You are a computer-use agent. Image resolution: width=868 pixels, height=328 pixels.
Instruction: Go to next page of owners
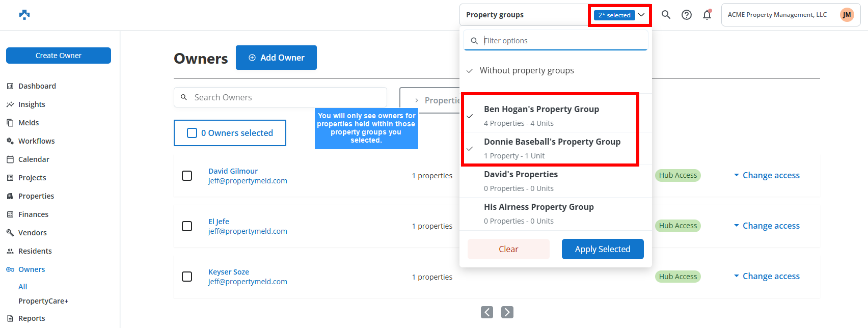(x=507, y=312)
